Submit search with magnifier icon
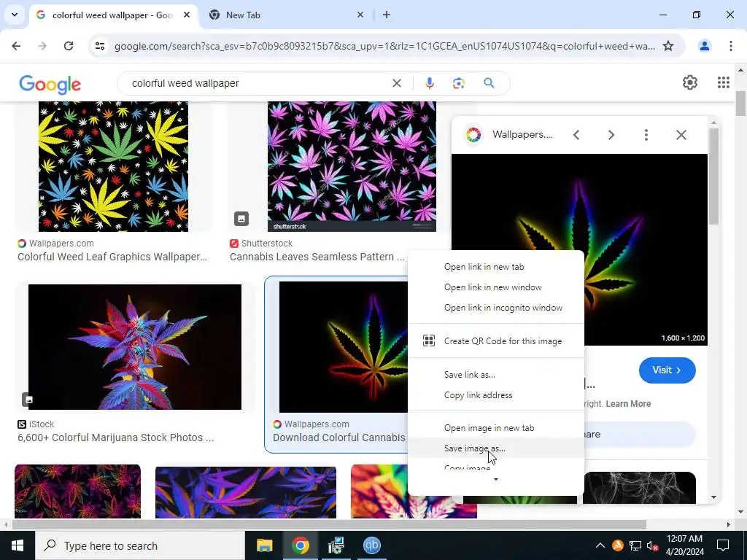Screen dimensions: 747x560 489,83
